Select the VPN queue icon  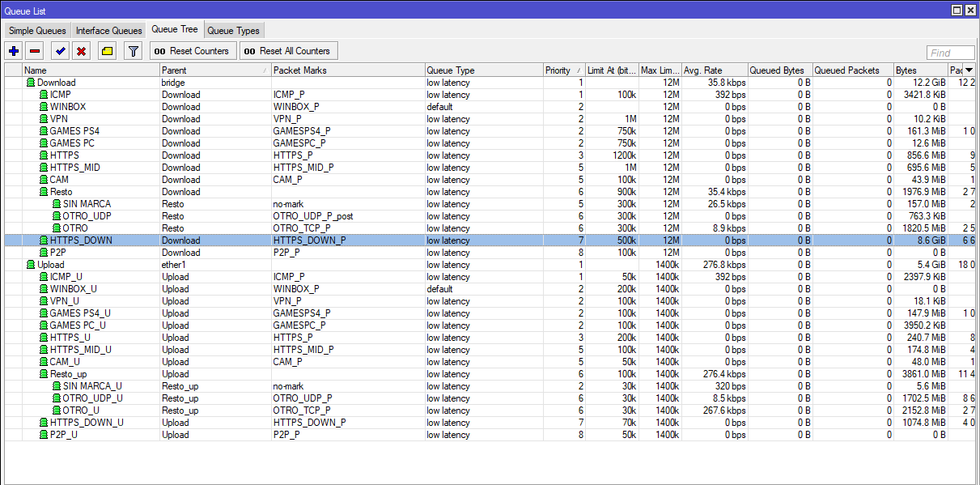[44, 119]
